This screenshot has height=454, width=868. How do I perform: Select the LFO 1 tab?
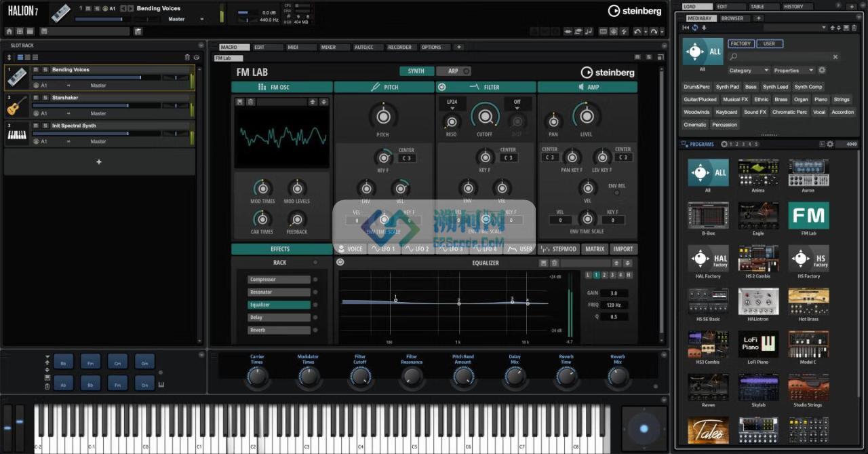pos(384,249)
